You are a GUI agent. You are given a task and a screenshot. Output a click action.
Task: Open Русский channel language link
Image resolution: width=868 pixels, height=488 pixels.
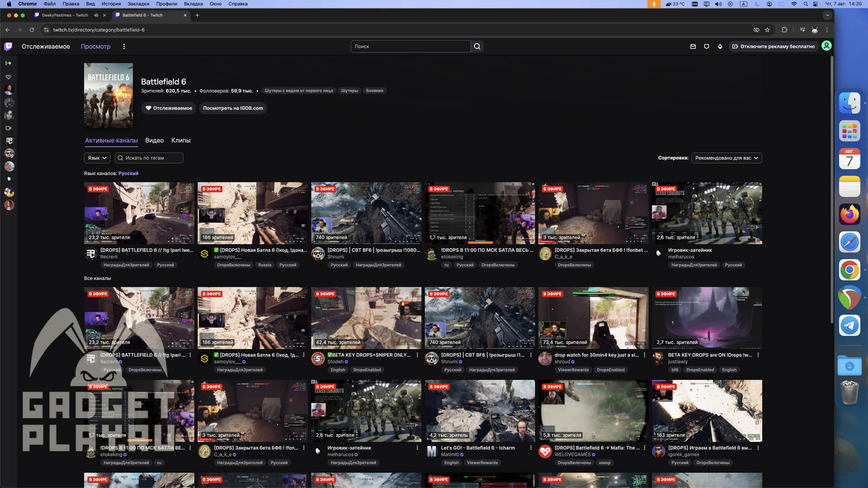coord(128,174)
